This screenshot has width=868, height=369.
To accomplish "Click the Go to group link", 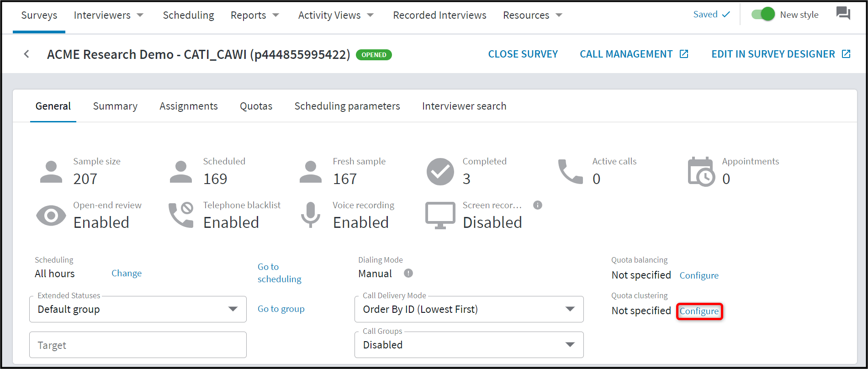I will point(281,309).
